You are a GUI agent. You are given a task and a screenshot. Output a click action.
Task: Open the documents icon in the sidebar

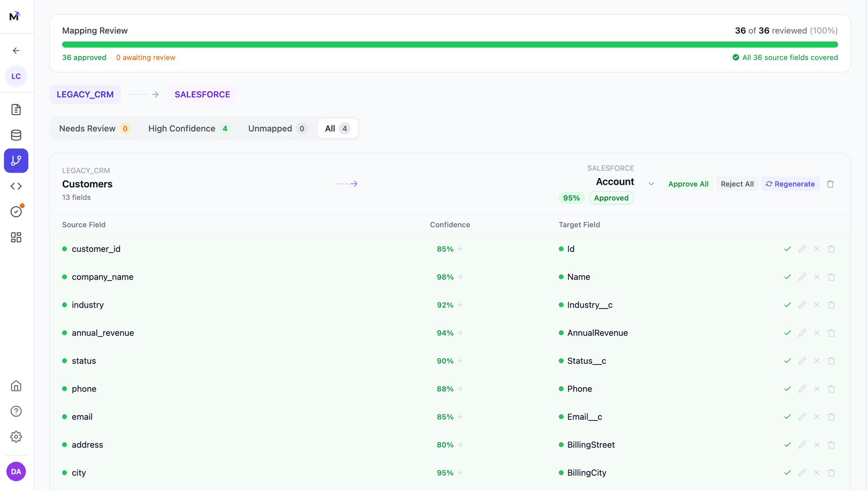[16, 109]
